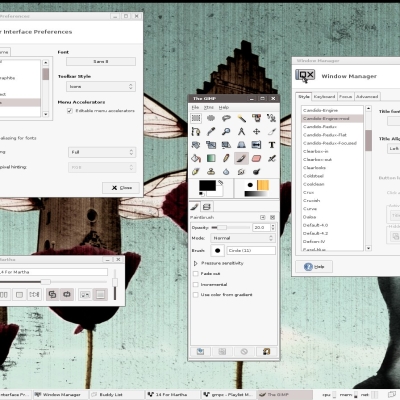The width and height of the screenshot is (400, 400).
Task: Save tool options icon at panel bottom
Action: [200, 351]
